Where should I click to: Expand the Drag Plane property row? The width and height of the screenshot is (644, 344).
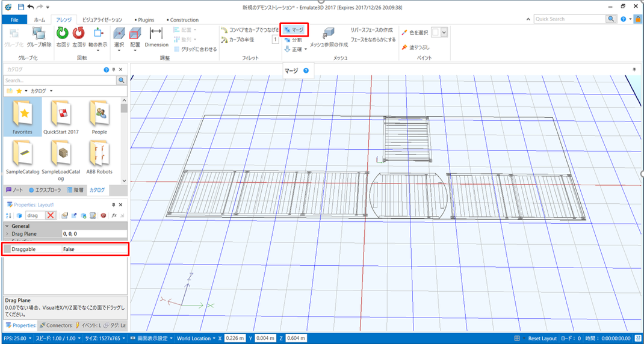pyautogui.click(x=7, y=233)
